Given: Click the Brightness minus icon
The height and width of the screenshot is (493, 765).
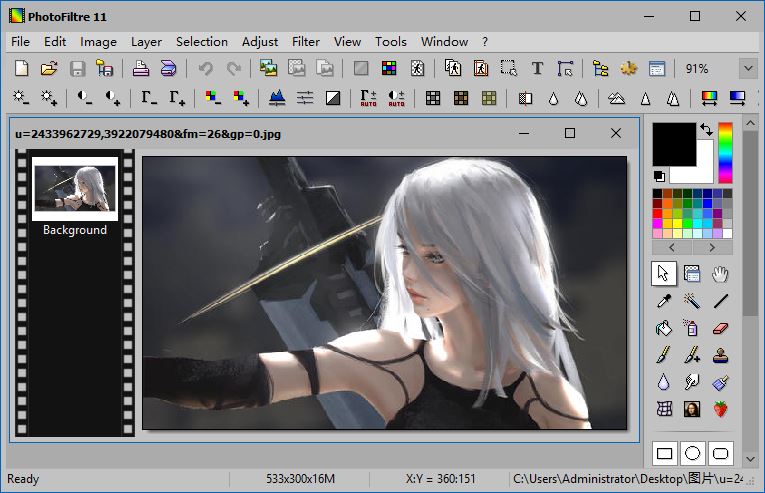Looking at the screenshot, I should [x=21, y=98].
